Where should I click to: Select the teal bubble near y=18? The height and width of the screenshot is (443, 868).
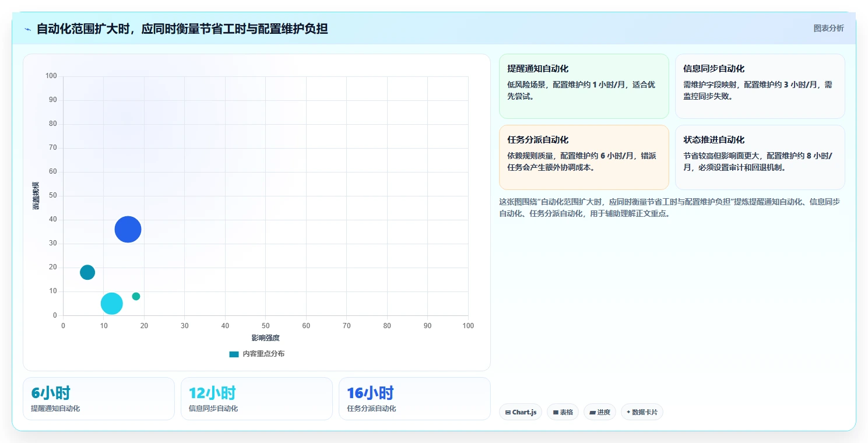[87, 272]
